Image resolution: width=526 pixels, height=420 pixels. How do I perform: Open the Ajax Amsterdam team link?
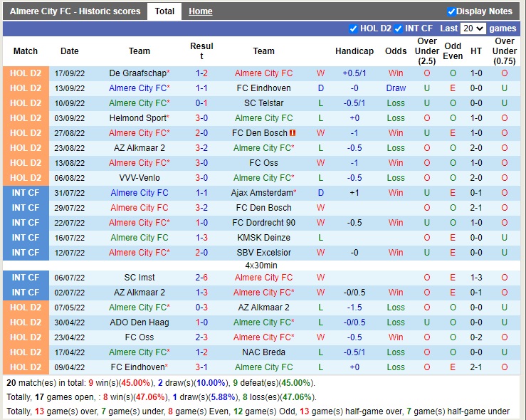(261, 193)
